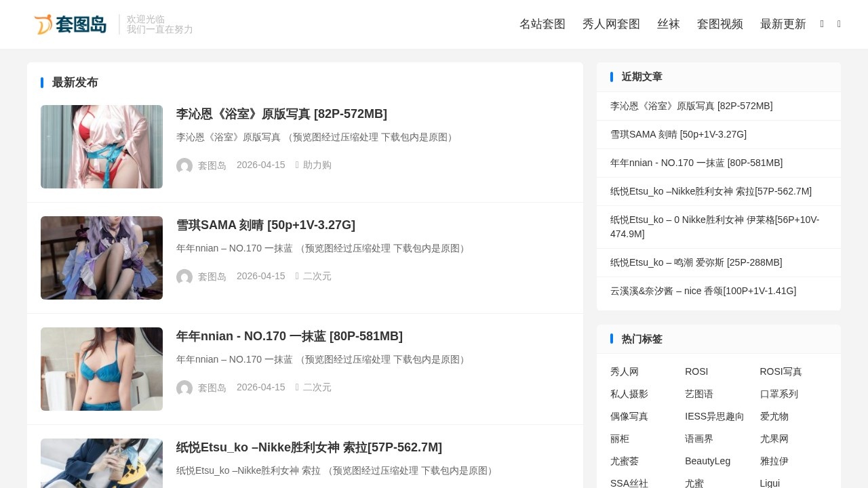The width and height of the screenshot is (868, 488).
Task: Click thumbnail of the 雪琪SAMA 刻晴 post
Action: [x=102, y=258]
